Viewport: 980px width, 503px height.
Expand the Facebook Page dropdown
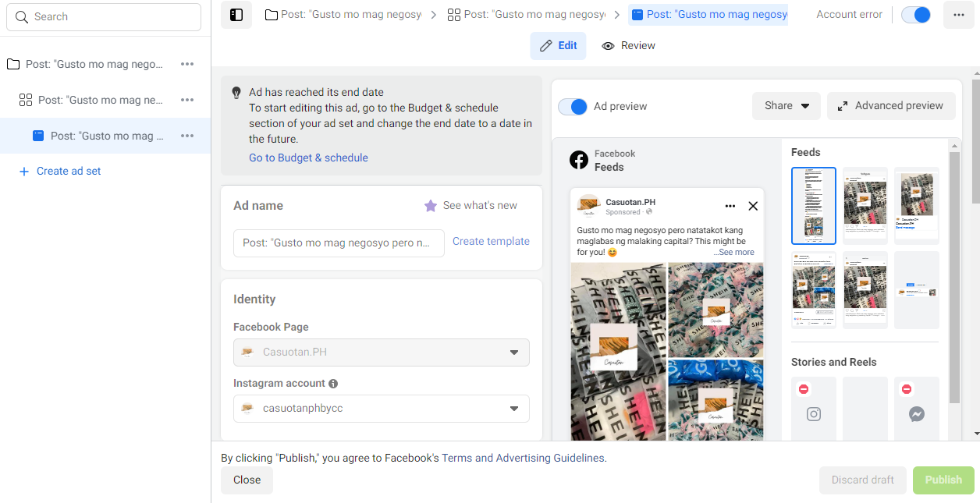tap(514, 352)
